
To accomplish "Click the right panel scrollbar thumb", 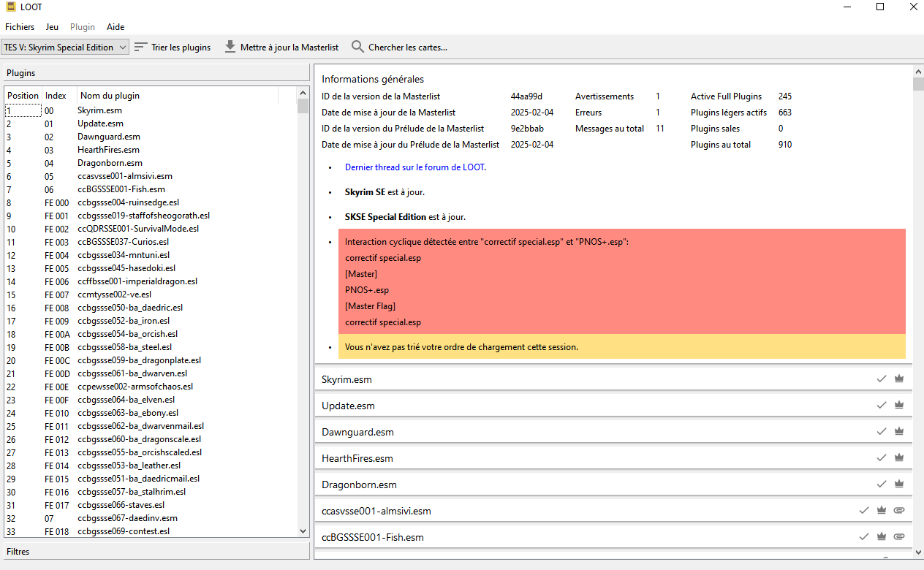I will tap(918, 83).
